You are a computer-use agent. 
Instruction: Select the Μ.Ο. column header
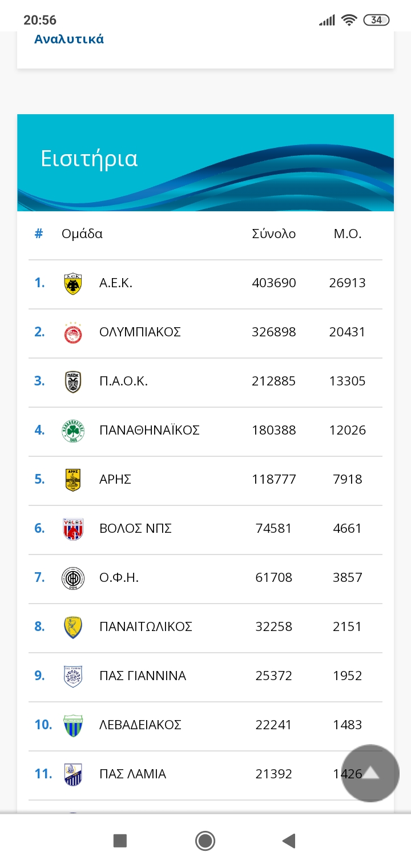348,234
